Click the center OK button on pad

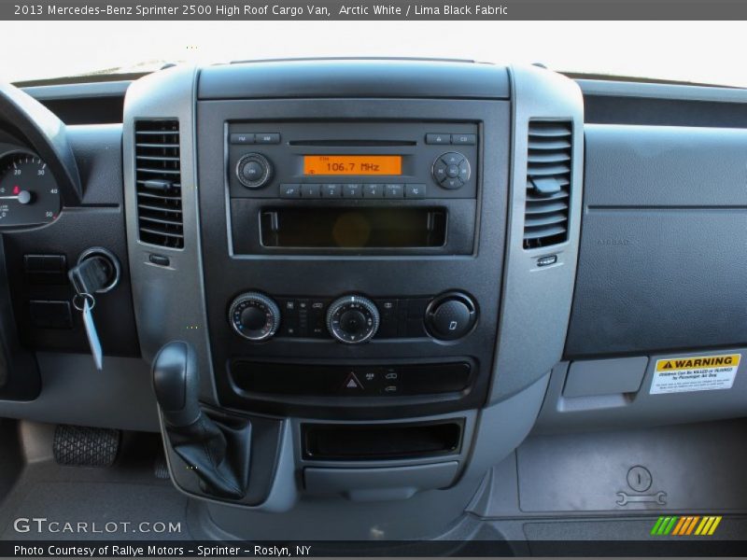click(x=452, y=171)
